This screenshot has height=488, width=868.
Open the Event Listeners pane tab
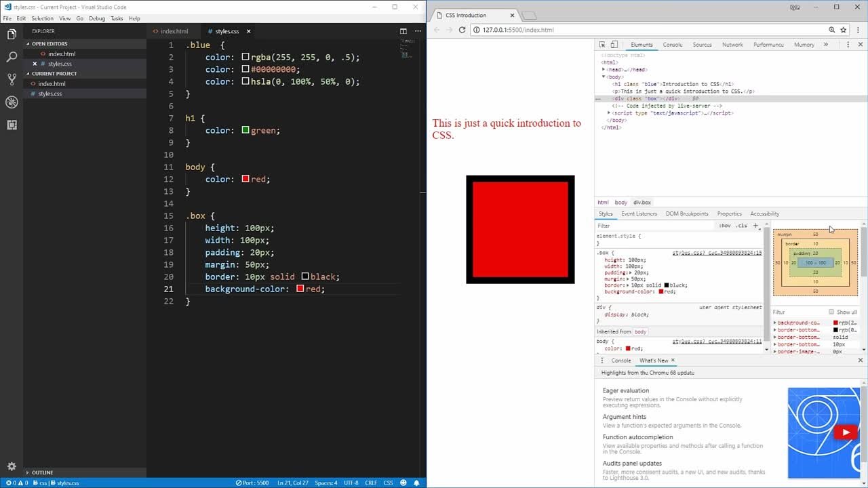[x=639, y=213]
